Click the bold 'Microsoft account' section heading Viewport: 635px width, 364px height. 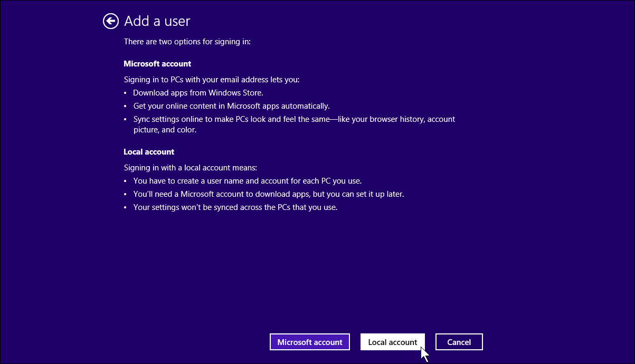157,64
